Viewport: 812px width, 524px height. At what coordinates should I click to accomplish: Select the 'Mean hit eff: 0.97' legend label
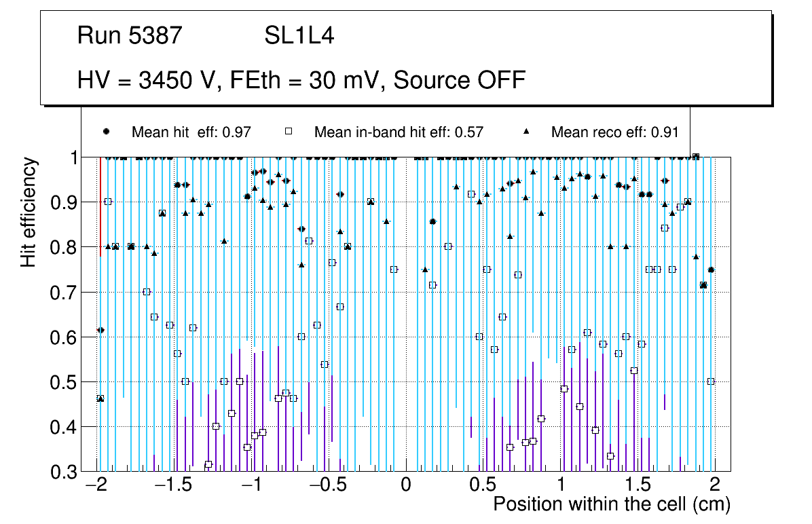tap(191, 132)
